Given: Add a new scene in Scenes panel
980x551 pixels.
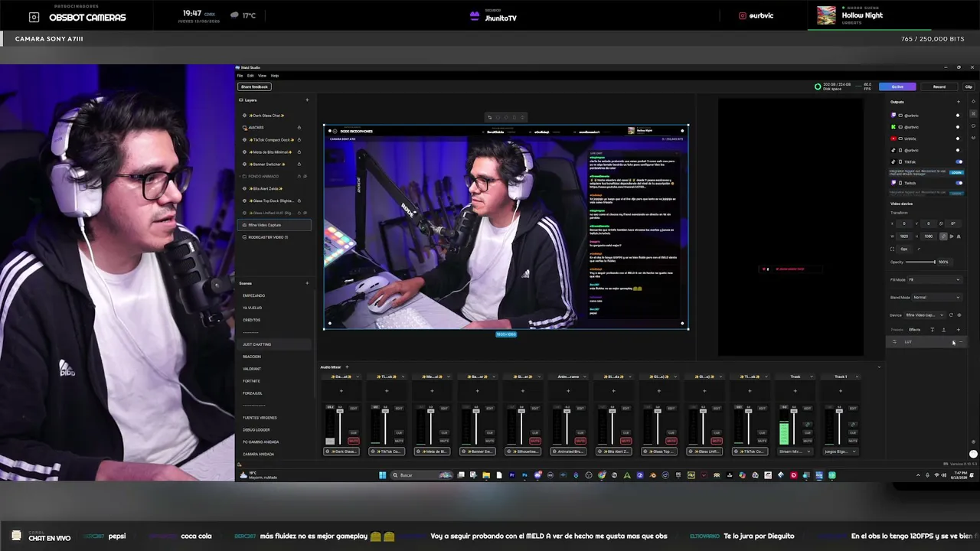Looking at the screenshot, I should 307,283.
